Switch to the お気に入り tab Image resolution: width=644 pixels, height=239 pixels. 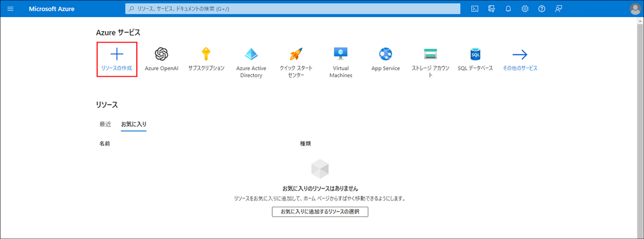coord(134,124)
